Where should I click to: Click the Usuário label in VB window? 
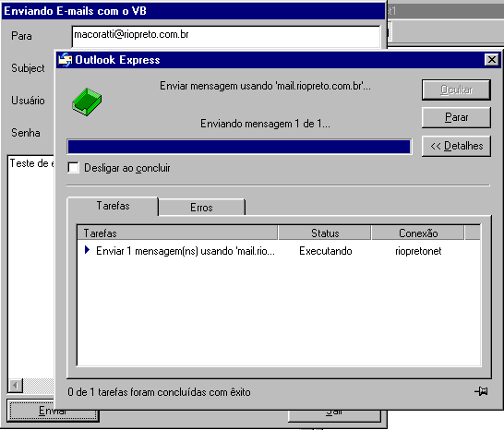[28, 101]
